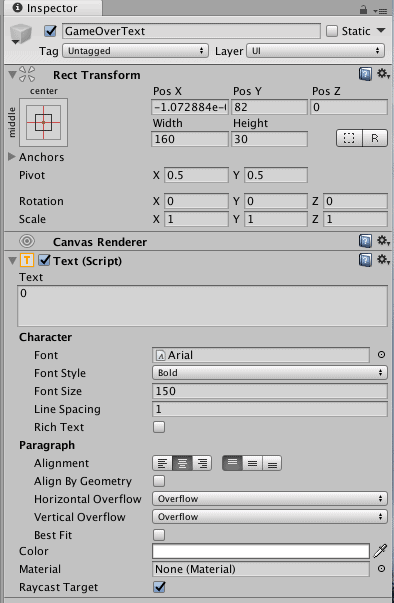Screen dimensions: 394x603
Task: Open the Inspector panel options menu
Action: tap(381, 10)
